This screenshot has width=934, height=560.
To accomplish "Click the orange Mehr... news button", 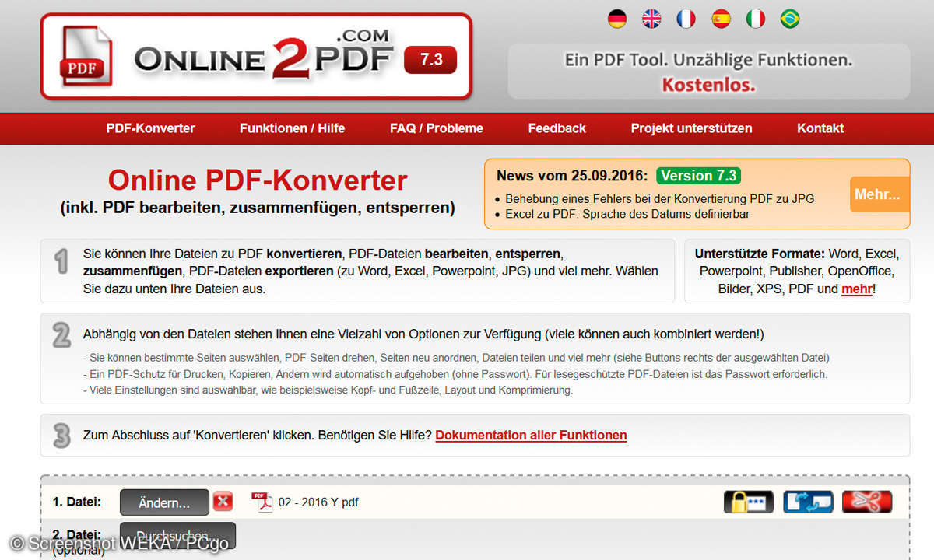I will click(880, 194).
